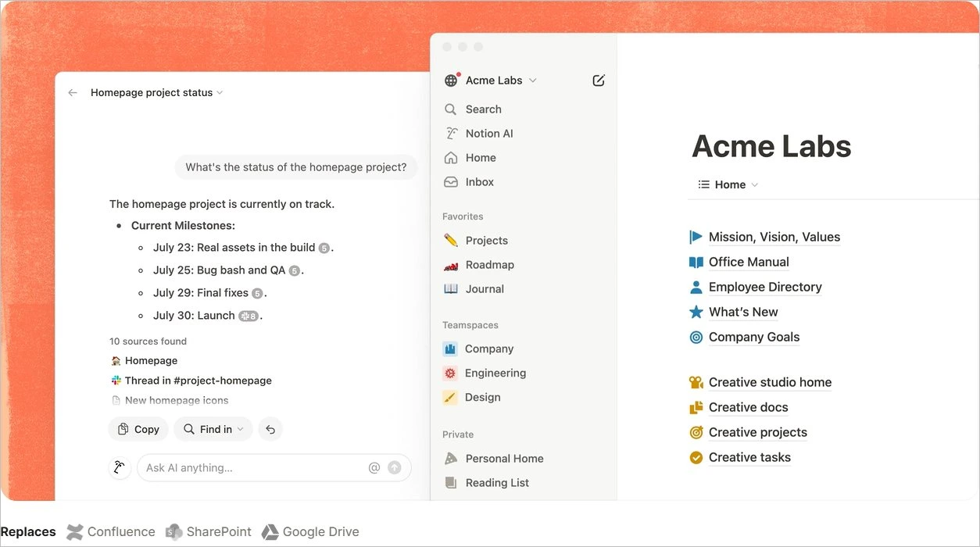The height and width of the screenshot is (547, 980).
Task: Open the Mission, Vision, Values page
Action: click(x=774, y=237)
